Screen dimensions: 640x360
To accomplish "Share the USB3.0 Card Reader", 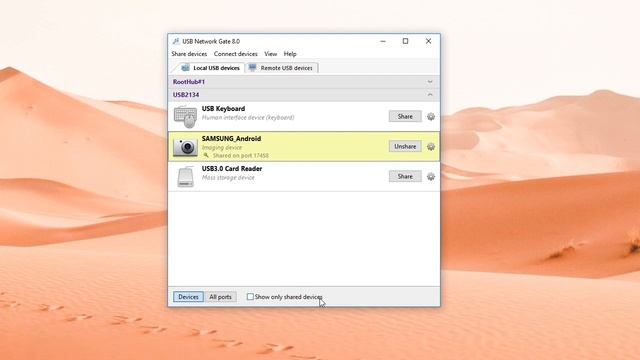I will click(x=405, y=176).
